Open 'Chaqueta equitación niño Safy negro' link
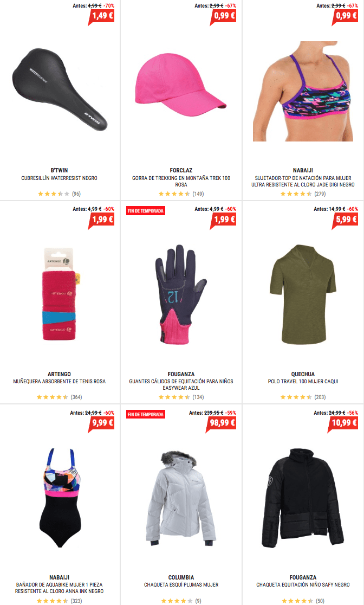The height and width of the screenshot is (605, 364). pyautogui.click(x=303, y=585)
